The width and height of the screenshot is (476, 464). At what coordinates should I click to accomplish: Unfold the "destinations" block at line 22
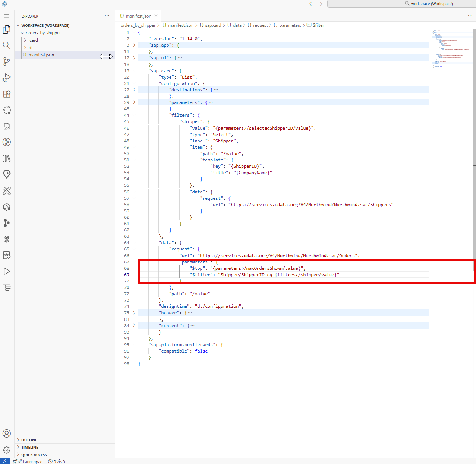[134, 89]
